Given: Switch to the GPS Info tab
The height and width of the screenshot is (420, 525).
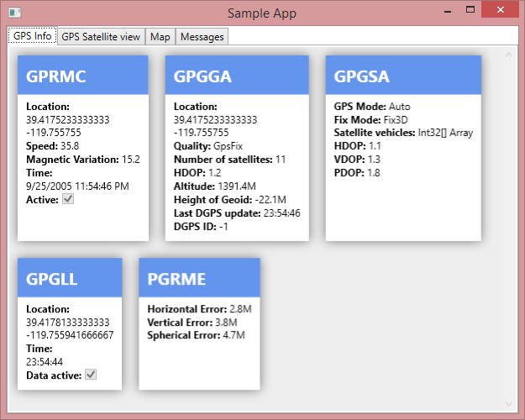Looking at the screenshot, I should coord(32,35).
